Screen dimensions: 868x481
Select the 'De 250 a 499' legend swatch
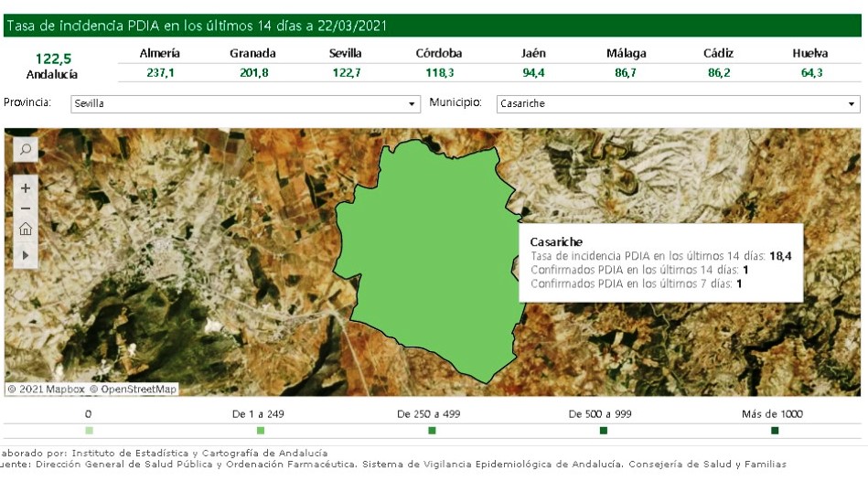pyautogui.click(x=432, y=431)
